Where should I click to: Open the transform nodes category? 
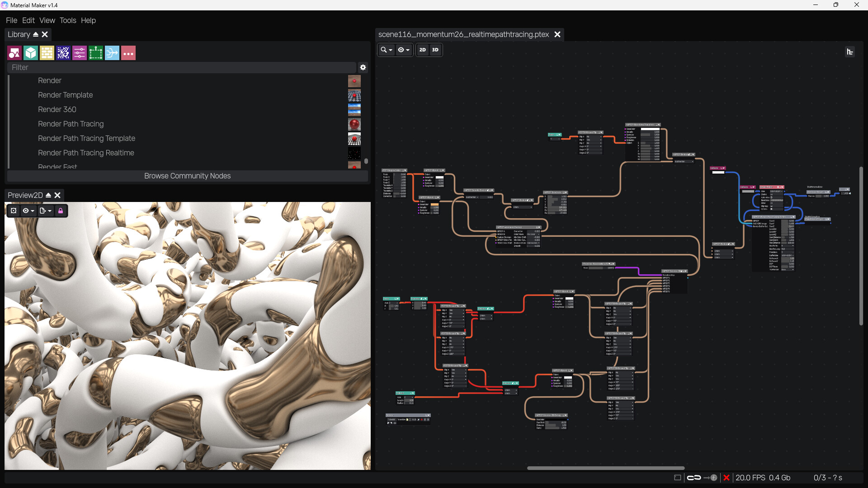(x=95, y=53)
